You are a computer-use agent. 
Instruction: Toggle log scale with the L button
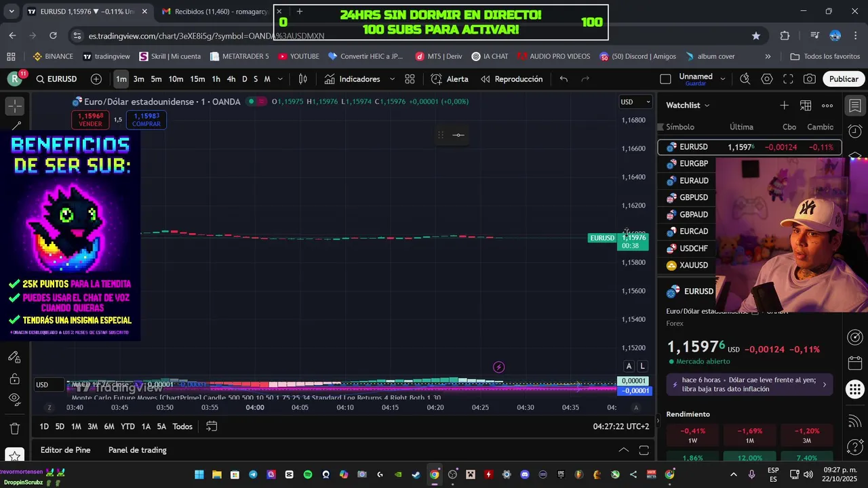pos(642,366)
